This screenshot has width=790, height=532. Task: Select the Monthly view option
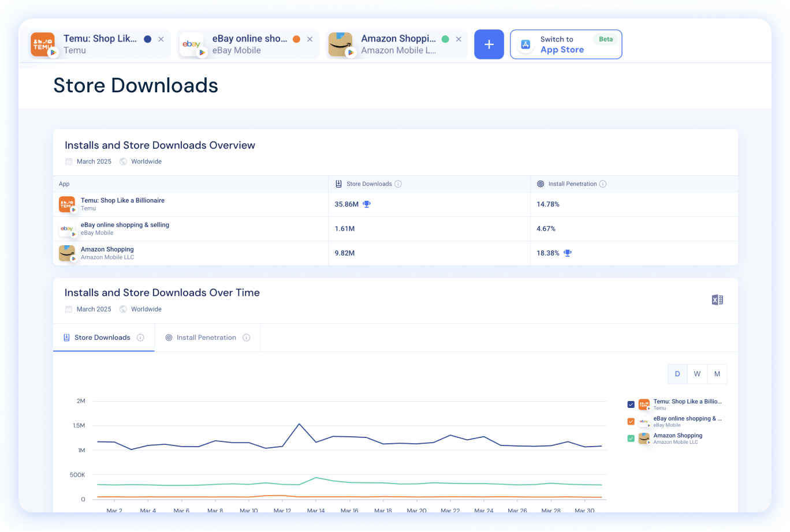coord(717,373)
